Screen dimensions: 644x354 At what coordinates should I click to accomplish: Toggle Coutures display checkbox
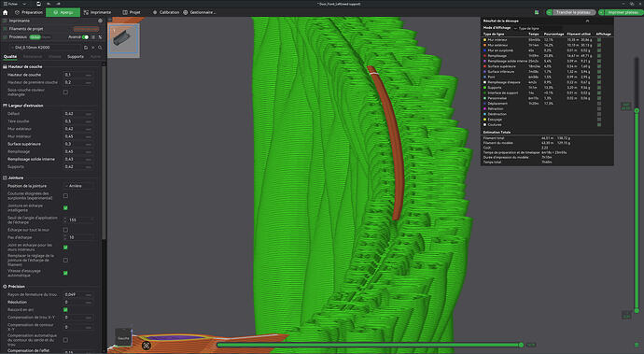click(x=599, y=124)
